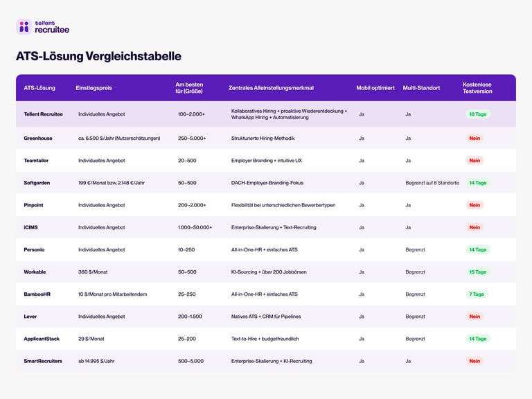Select the 'Pinpoint' row name
The width and height of the screenshot is (532, 399).
coord(33,205)
